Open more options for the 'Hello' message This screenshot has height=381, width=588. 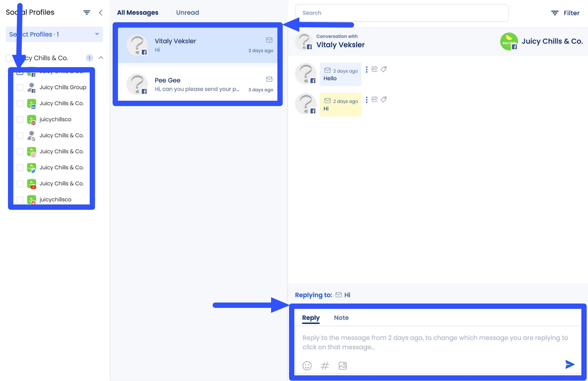(366, 69)
